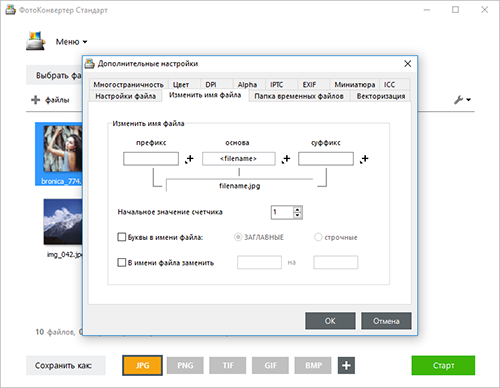Enable В имени файла заменить checkbox
The image size is (500, 388).
[121, 262]
